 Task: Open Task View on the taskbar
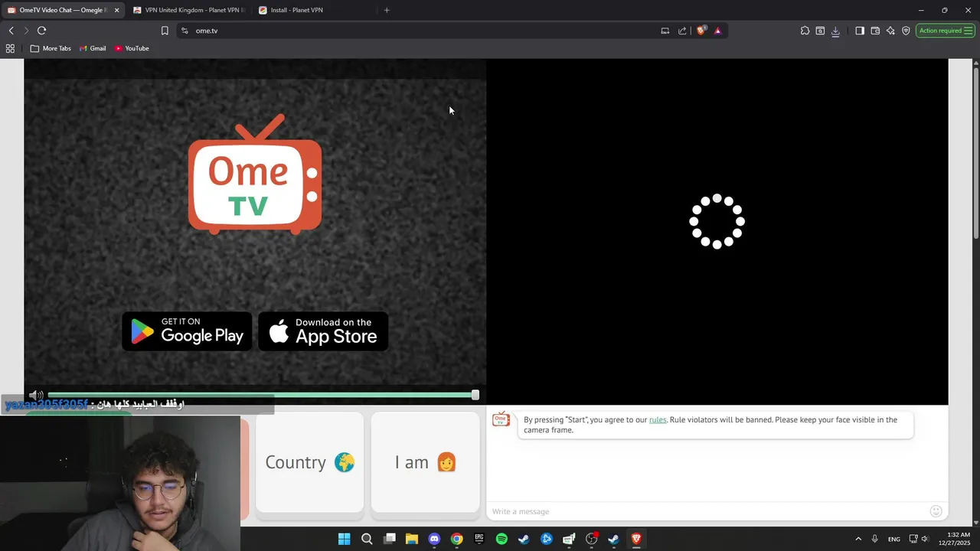(x=390, y=539)
